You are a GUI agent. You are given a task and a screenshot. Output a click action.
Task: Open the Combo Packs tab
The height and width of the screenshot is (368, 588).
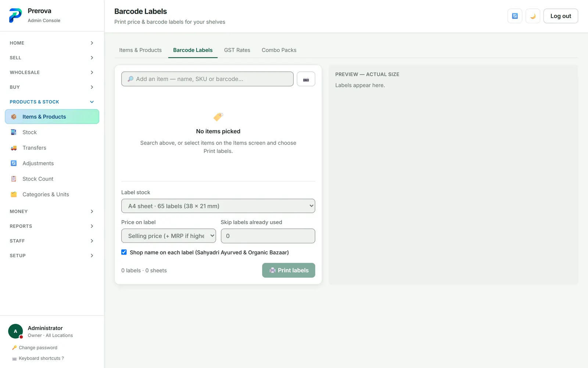click(279, 50)
